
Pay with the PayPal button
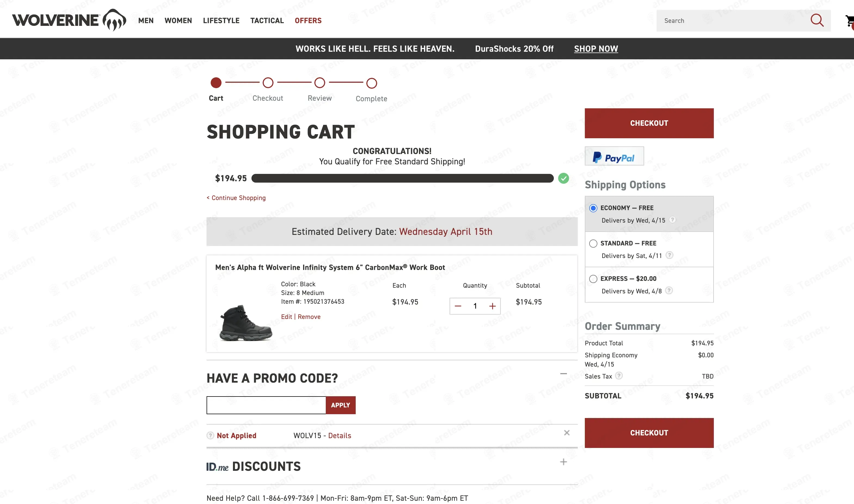coord(614,156)
